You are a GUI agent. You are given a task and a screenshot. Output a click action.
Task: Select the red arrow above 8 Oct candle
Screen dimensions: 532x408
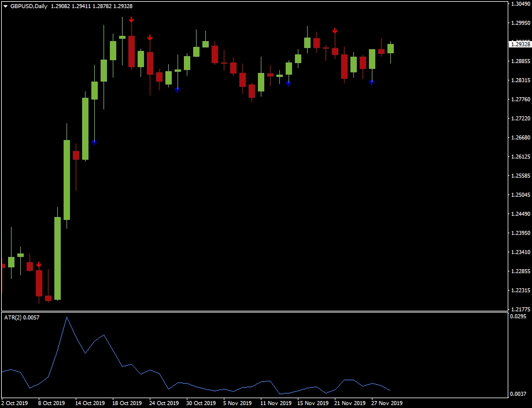point(39,265)
